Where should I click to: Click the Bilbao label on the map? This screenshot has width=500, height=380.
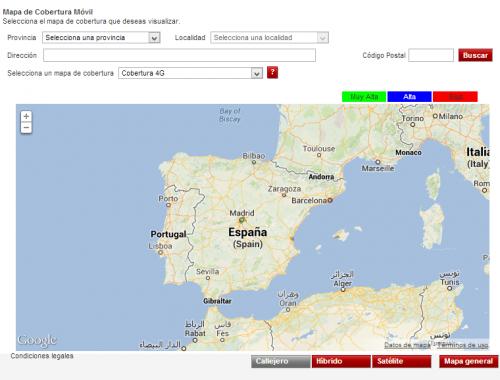[x=254, y=156]
